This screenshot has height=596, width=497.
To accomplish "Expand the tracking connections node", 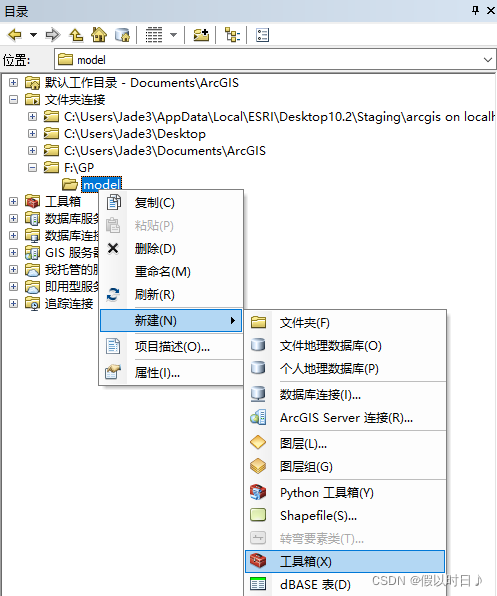I will [x=13, y=303].
